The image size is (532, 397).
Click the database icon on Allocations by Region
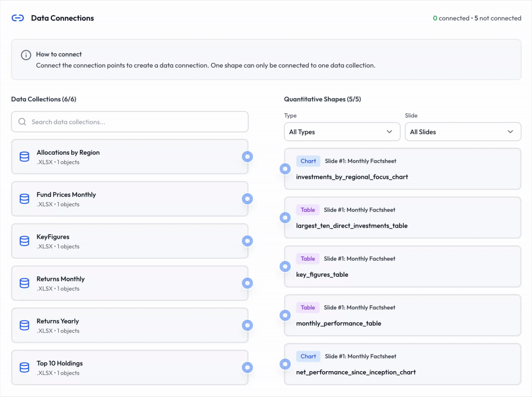click(x=24, y=156)
